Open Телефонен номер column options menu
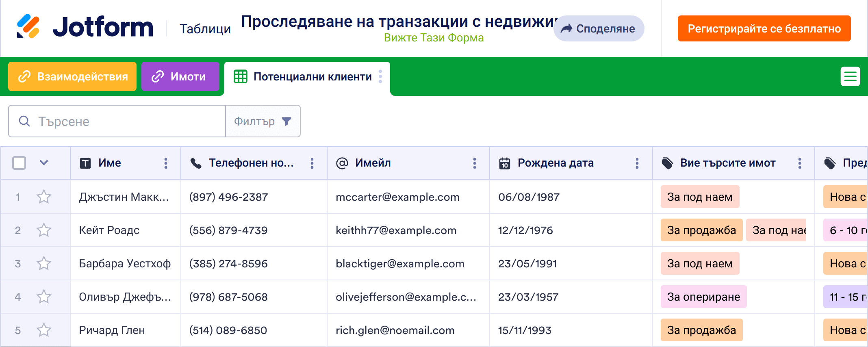Viewport: 868px width, 347px height. (312, 163)
